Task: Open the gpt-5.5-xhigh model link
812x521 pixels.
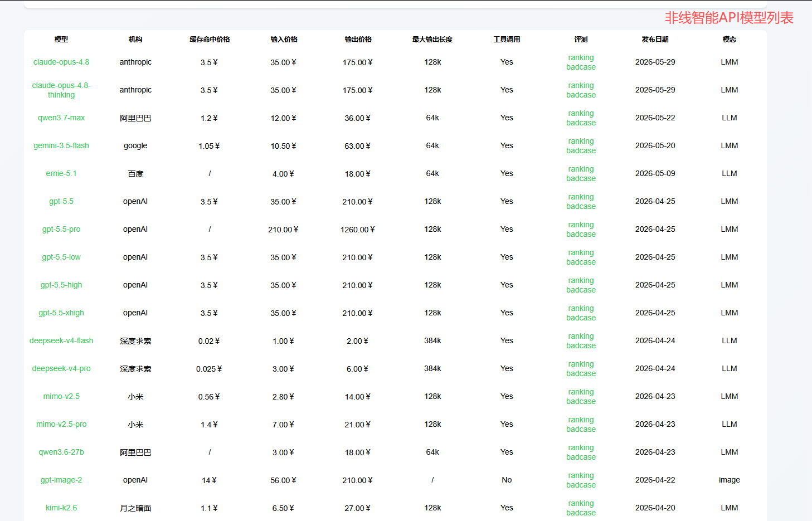Action: click(x=61, y=313)
